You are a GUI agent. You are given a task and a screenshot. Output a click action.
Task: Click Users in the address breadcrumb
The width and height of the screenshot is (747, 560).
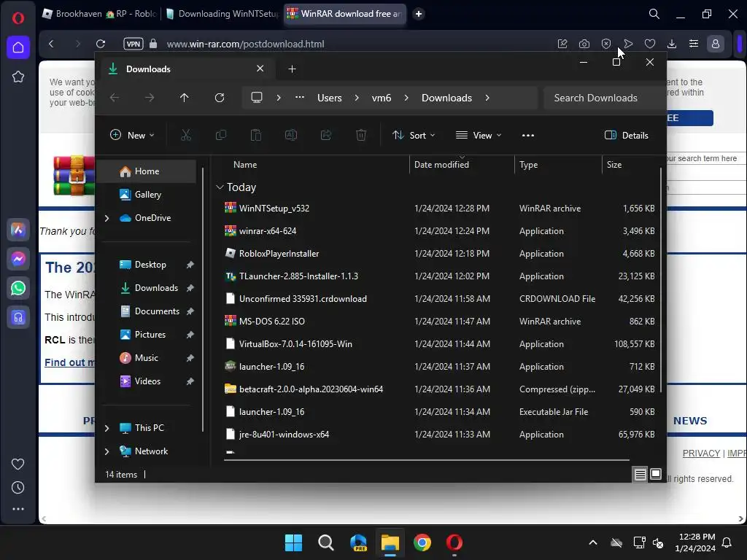pyautogui.click(x=330, y=98)
